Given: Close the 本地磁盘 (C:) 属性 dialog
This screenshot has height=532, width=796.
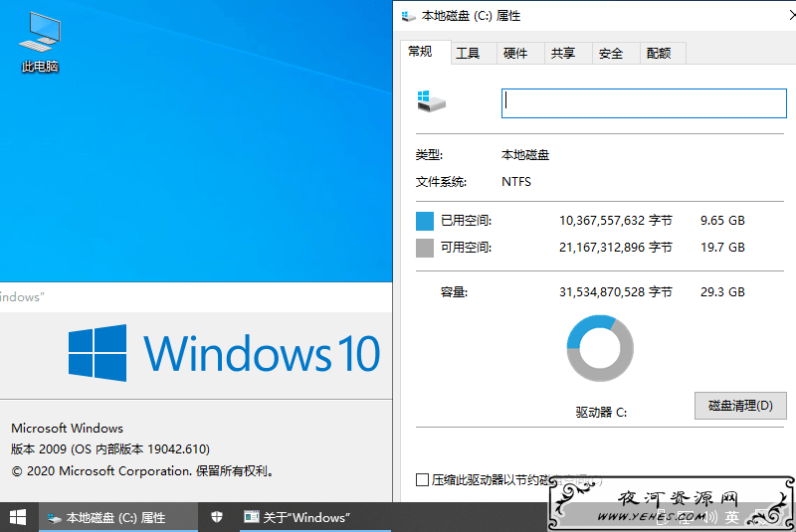Looking at the screenshot, I should tap(791, 16).
